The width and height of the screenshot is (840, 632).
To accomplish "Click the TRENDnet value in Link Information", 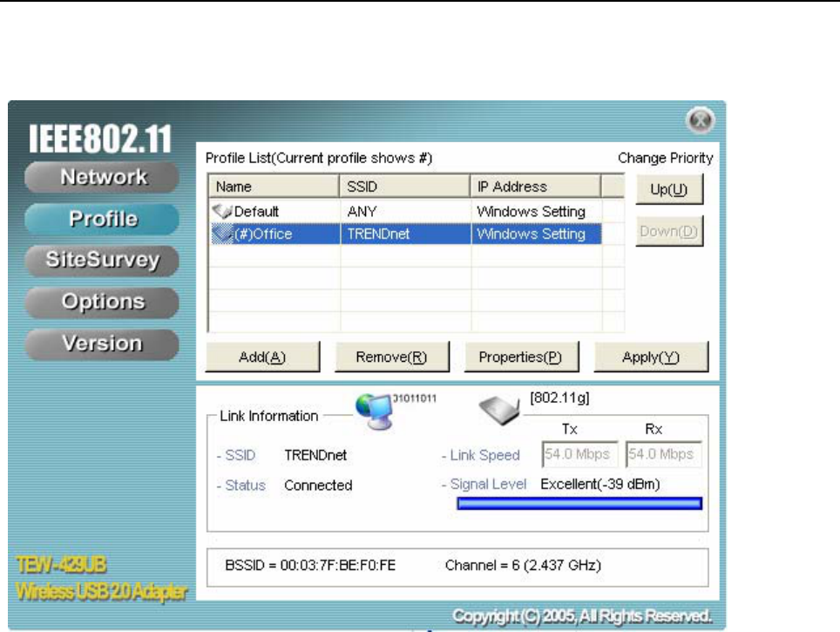I will 315,456.
